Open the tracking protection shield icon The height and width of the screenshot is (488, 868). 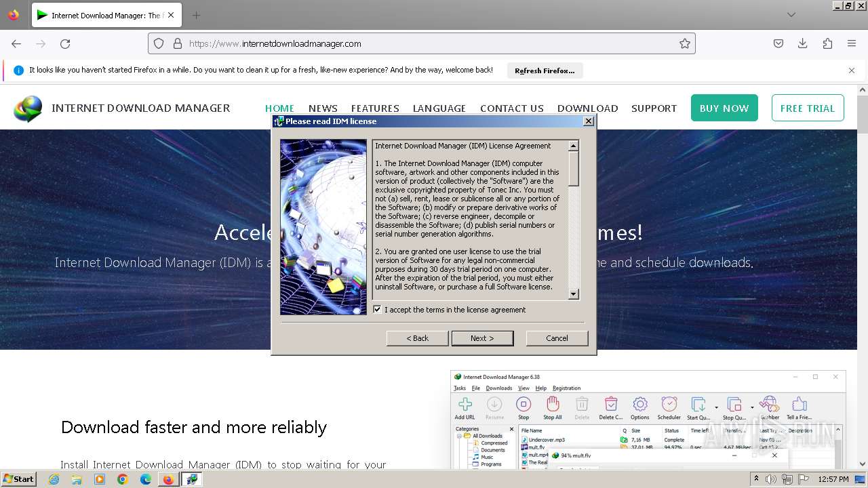point(159,43)
